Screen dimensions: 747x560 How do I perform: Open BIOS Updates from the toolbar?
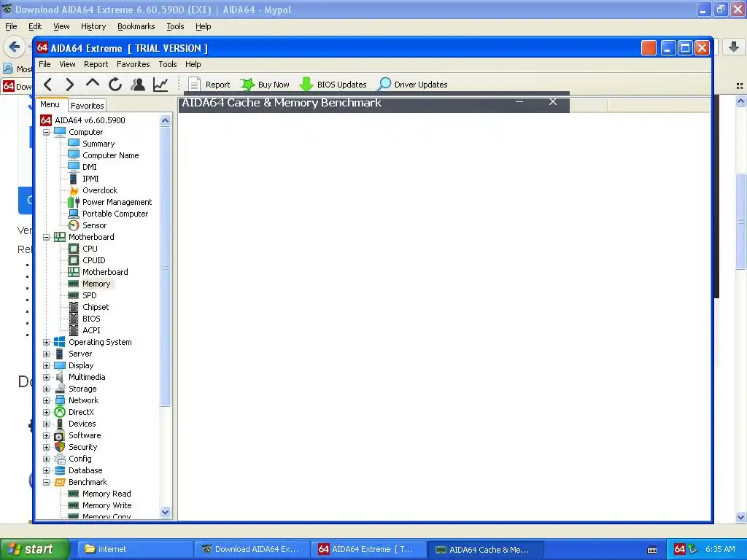coord(333,85)
